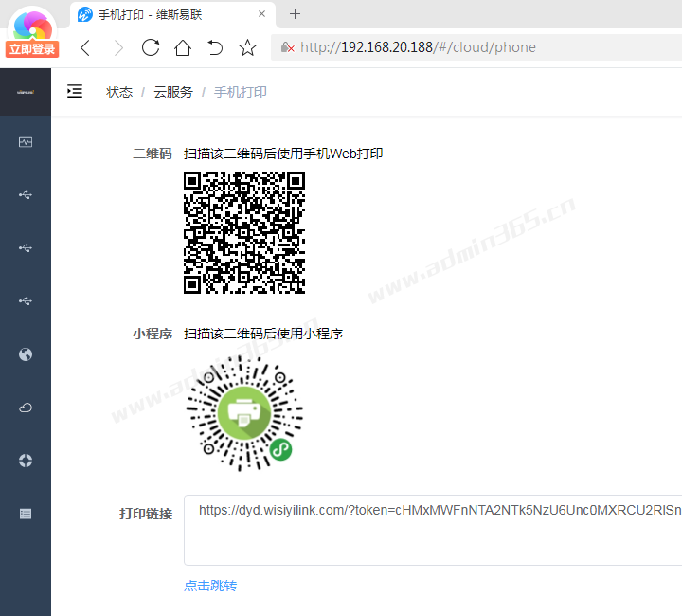
Task: Open a new browser tab
Action: point(295,14)
